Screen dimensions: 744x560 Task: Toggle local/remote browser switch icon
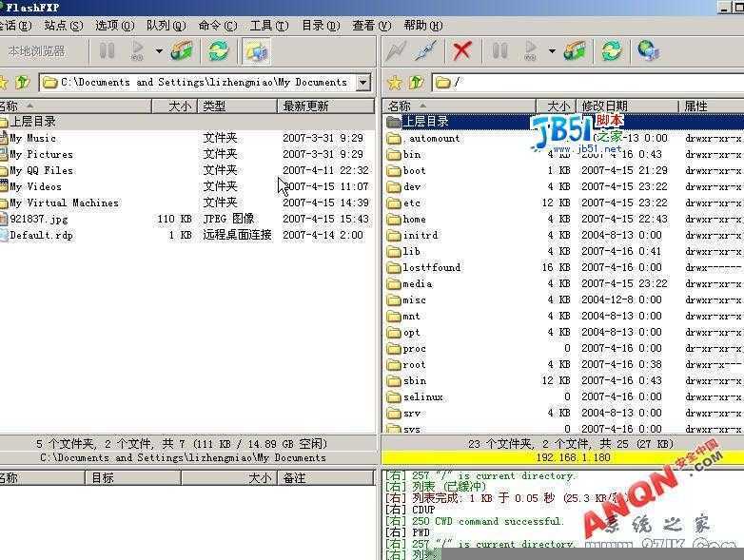(257, 51)
